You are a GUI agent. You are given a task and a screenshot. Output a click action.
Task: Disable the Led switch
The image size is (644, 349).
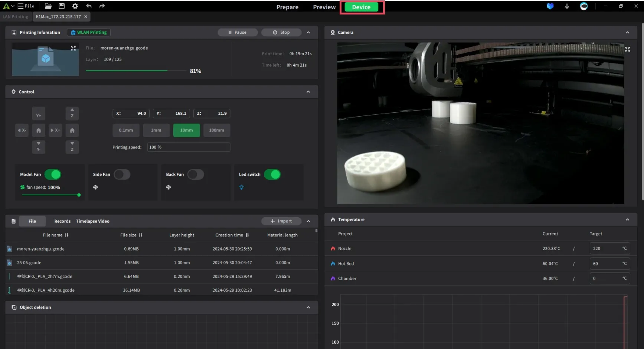pos(272,174)
